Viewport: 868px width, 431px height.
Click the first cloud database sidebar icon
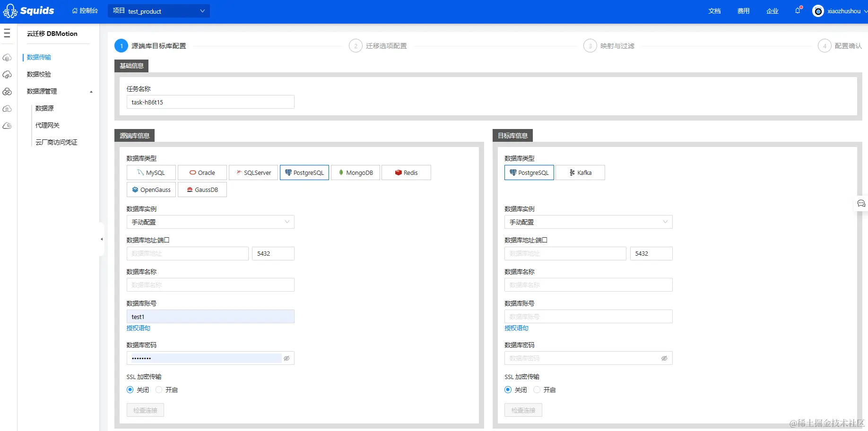7,58
